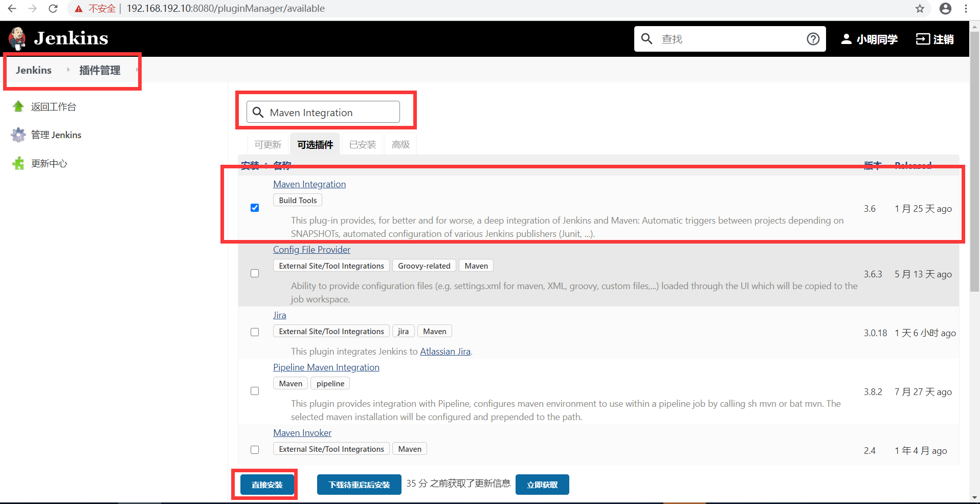This screenshot has height=504, width=980.
Task: Open the Maven Invoker plugin link
Action: pyautogui.click(x=302, y=433)
